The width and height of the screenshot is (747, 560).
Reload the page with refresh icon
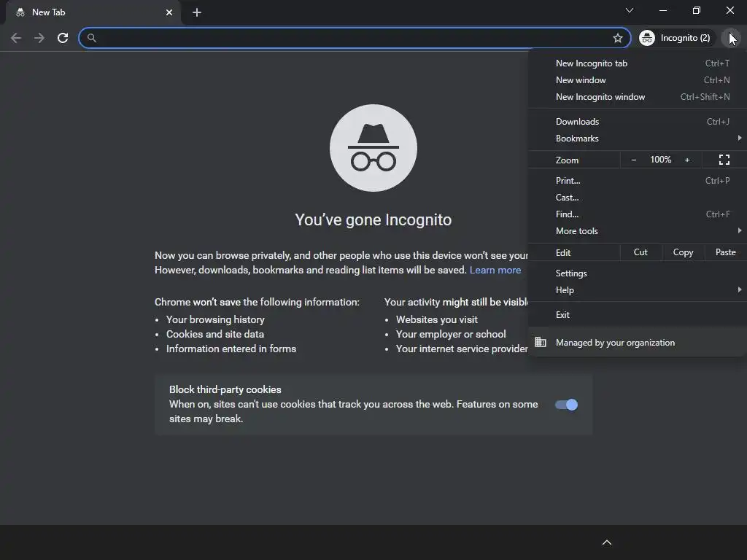coord(63,38)
